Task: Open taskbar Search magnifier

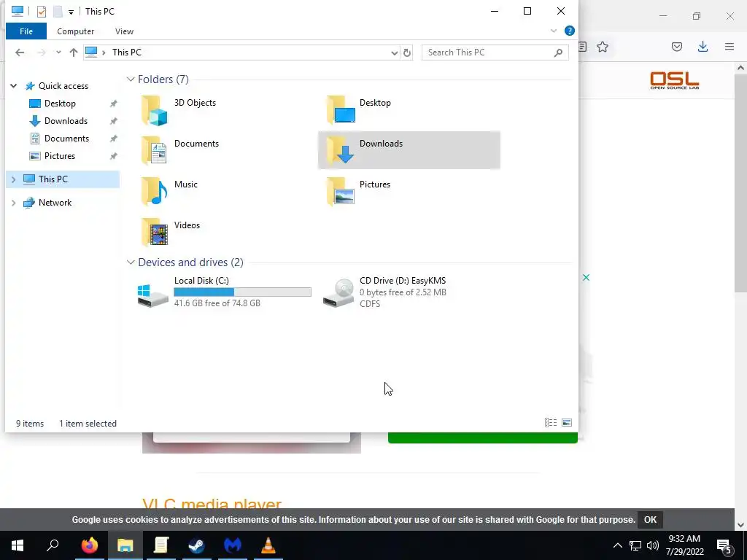Action: [53, 545]
